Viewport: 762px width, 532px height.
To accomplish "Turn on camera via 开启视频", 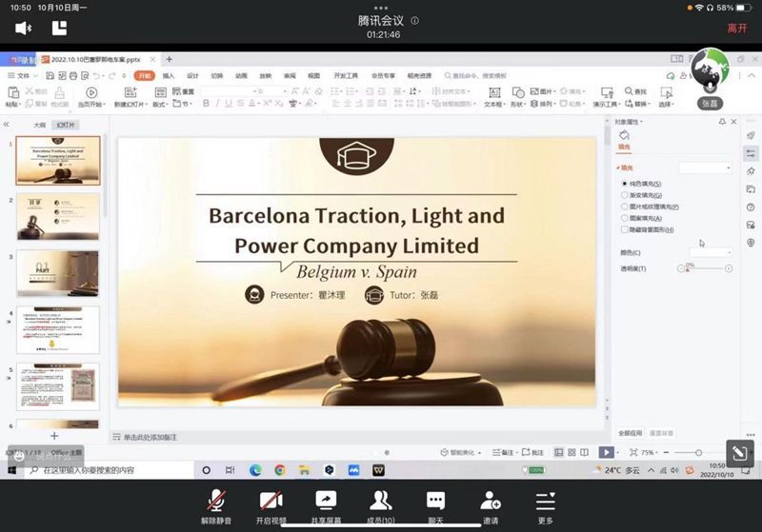I will point(271,506).
